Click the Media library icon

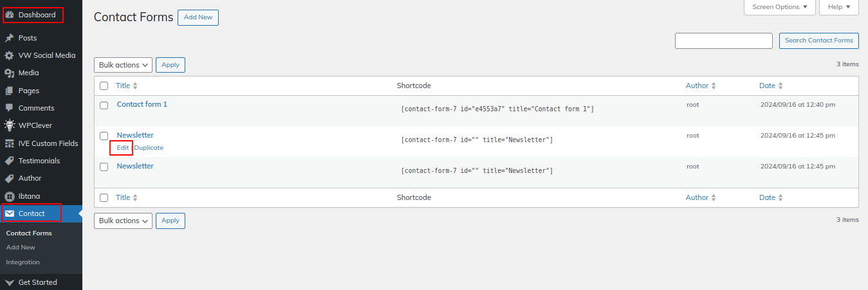10,73
